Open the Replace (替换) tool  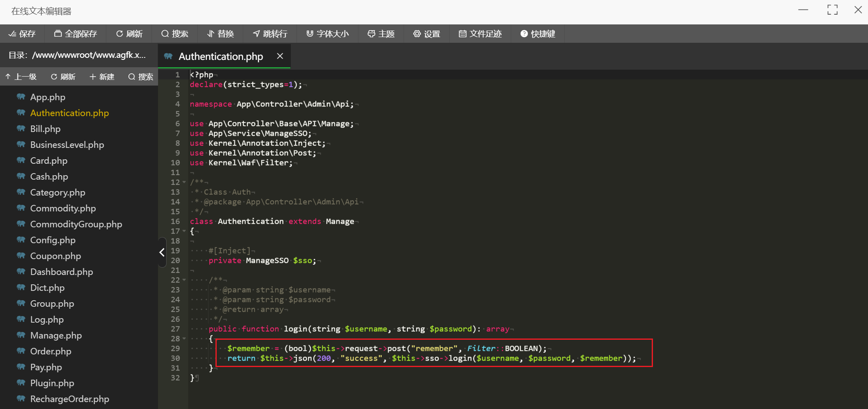coord(220,34)
